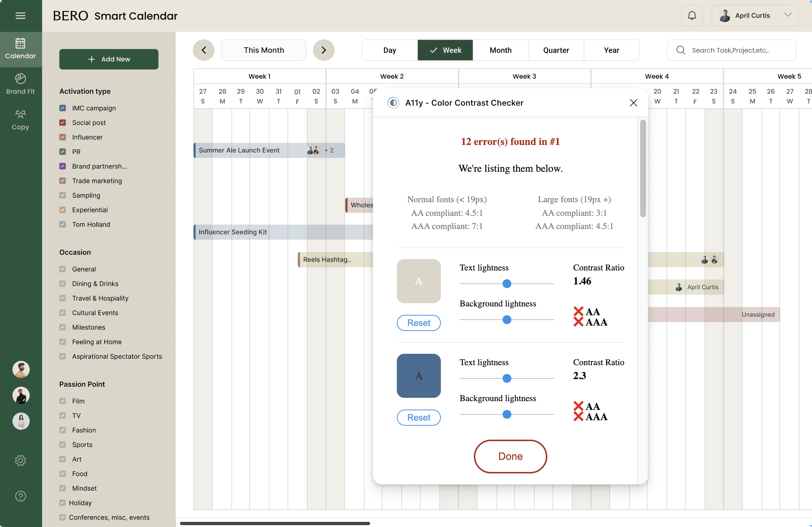Switch to the Month view tab
The width and height of the screenshot is (812, 527).
pyautogui.click(x=500, y=50)
